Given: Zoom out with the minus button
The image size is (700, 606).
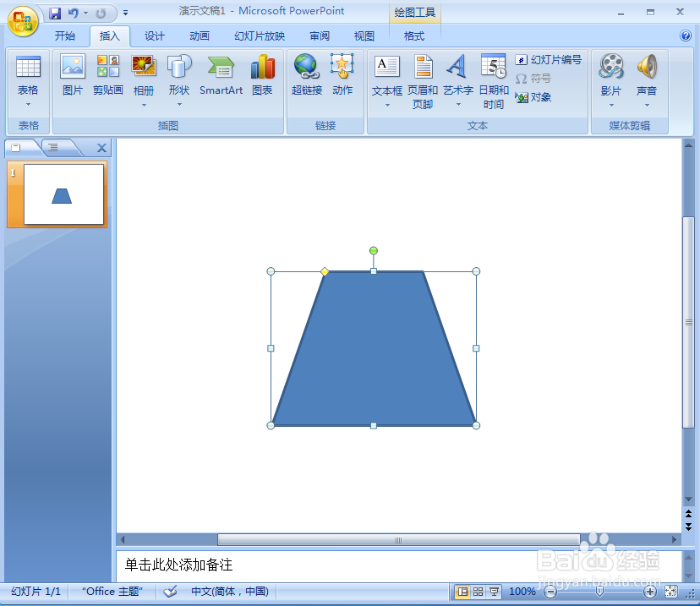Looking at the screenshot, I should pos(550,592).
